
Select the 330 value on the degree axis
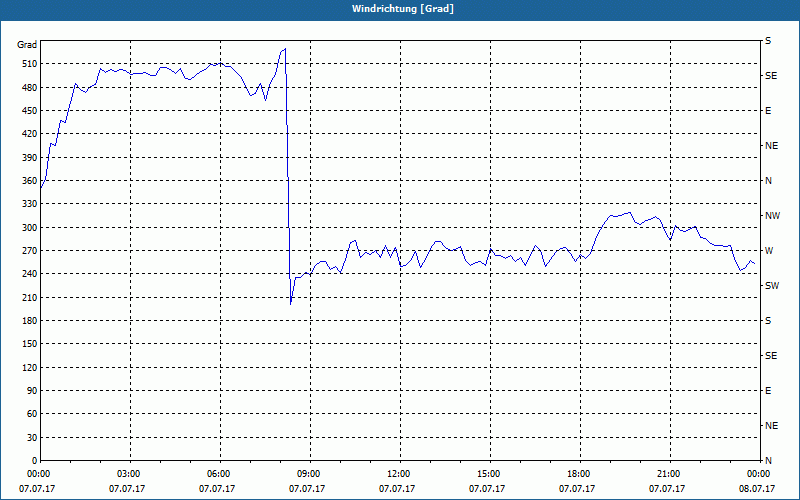29,204
